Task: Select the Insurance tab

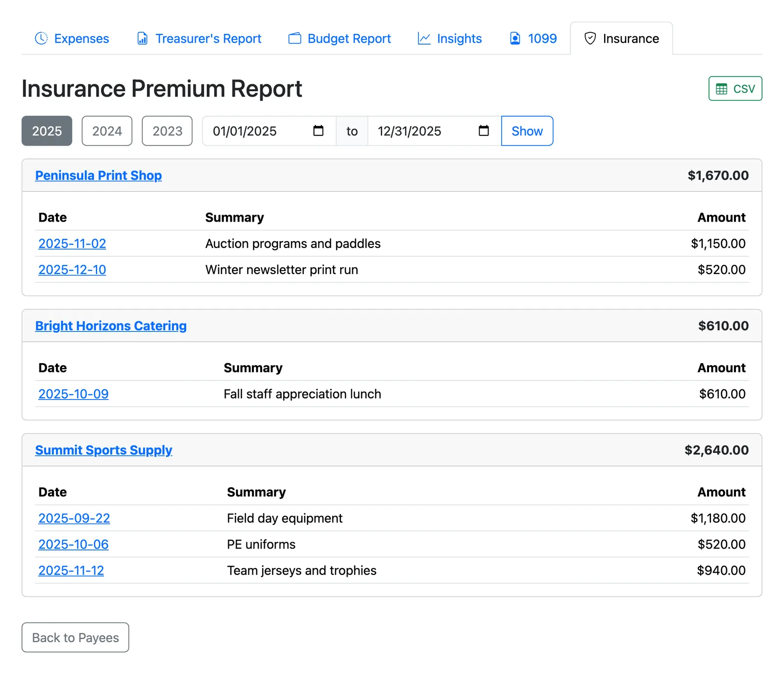Action: coord(621,38)
